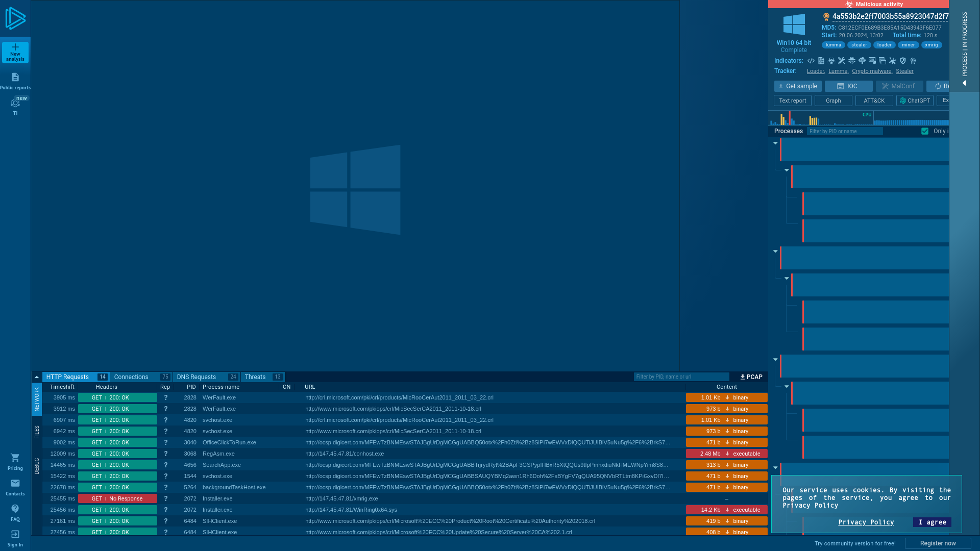Click the crossed tools indicator icon
The image size is (980, 551).
(842, 61)
